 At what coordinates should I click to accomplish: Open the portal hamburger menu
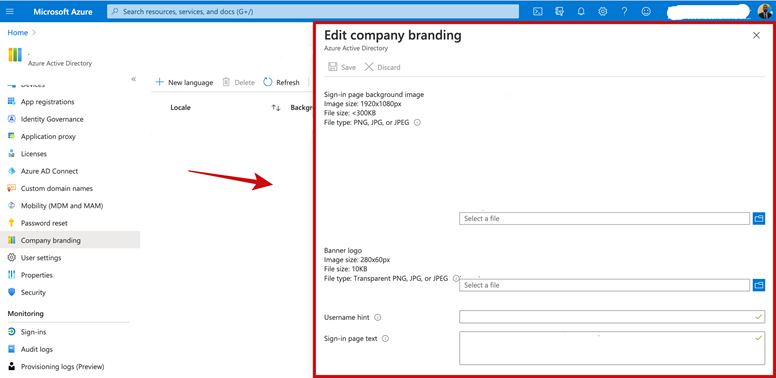pyautogui.click(x=10, y=11)
